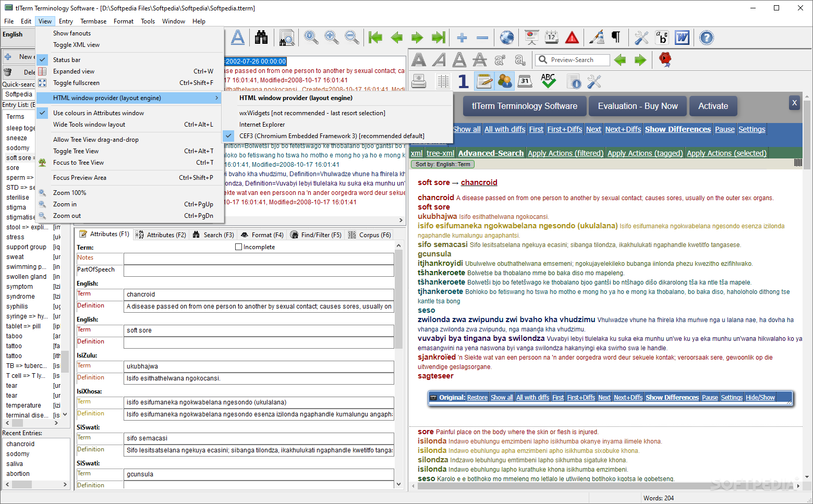The width and height of the screenshot is (813, 504).
Task: Switch to Find/Filter (F5) tab
Action: (x=316, y=235)
